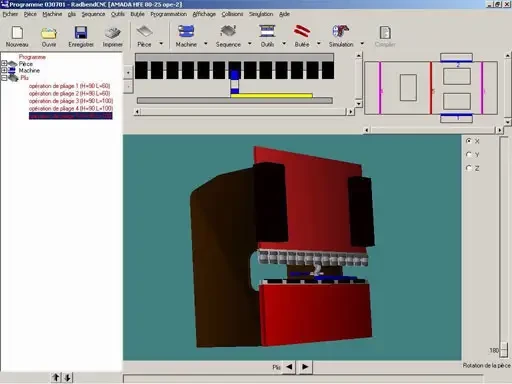Launch the Simulation toolbar icon

click(x=340, y=32)
